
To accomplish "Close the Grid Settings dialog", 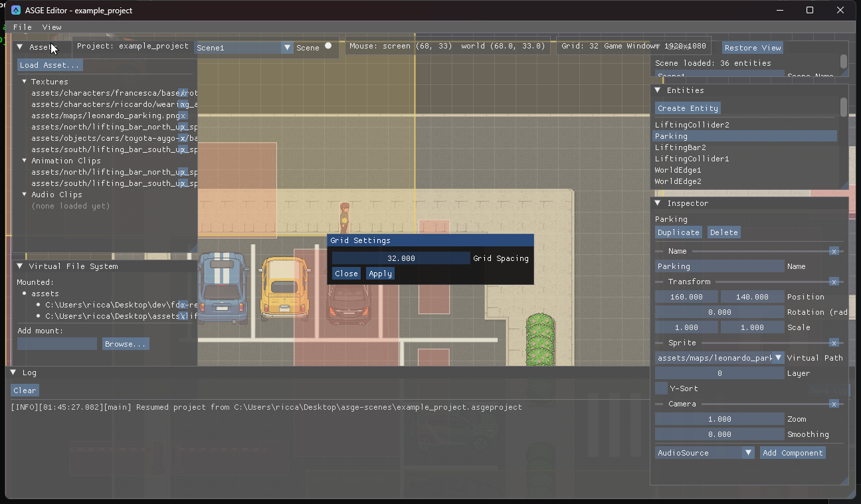I will [x=346, y=274].
